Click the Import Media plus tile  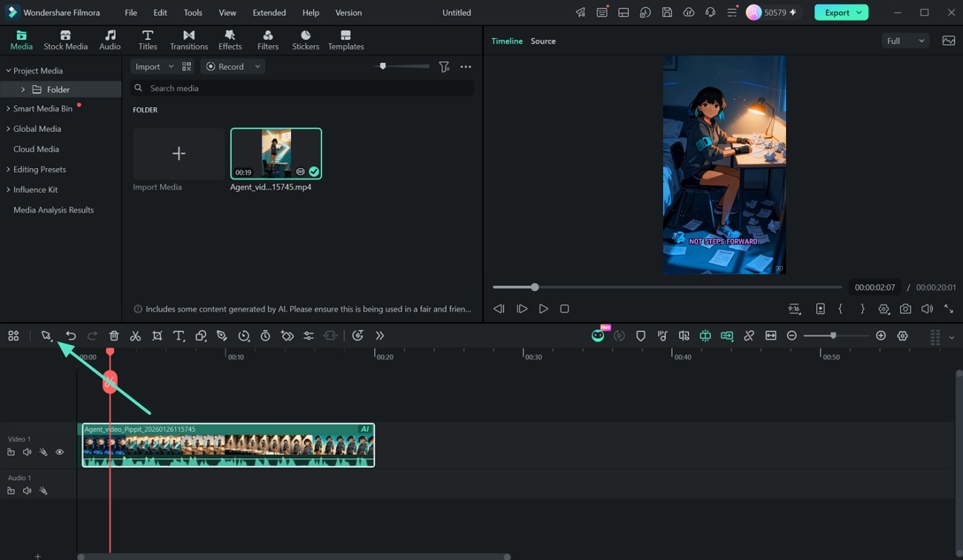179,153
